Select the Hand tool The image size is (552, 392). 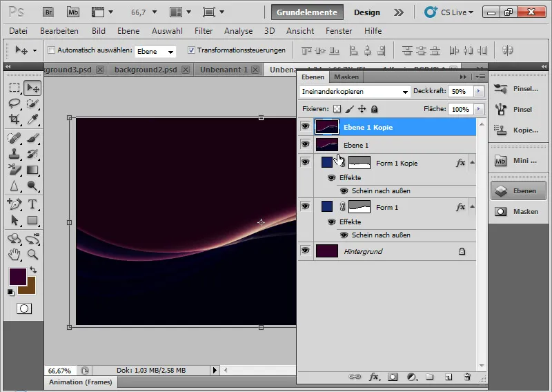14,254
